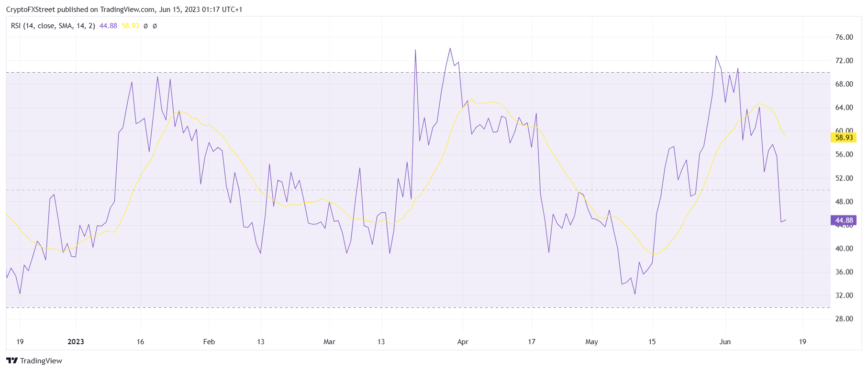
Task: Click the 17 date label on the time axis
Action: coord(532,342)
